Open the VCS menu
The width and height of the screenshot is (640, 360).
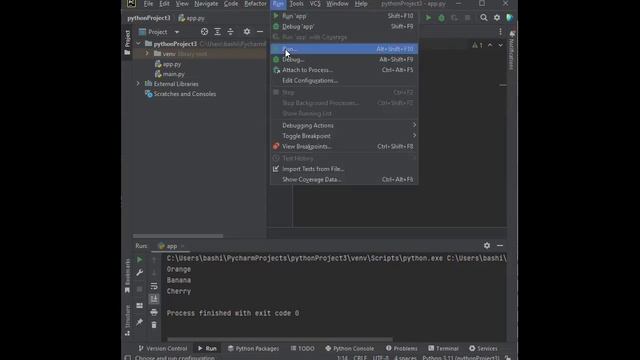click(315, 4)
